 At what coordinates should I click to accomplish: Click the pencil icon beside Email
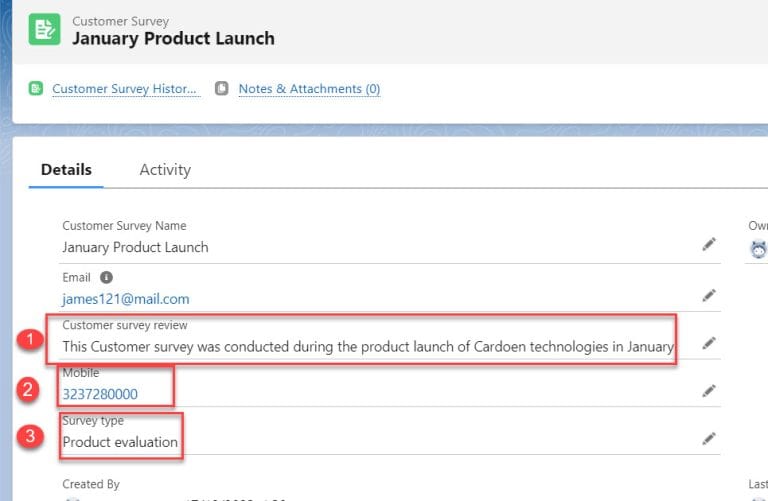[709, 295]
